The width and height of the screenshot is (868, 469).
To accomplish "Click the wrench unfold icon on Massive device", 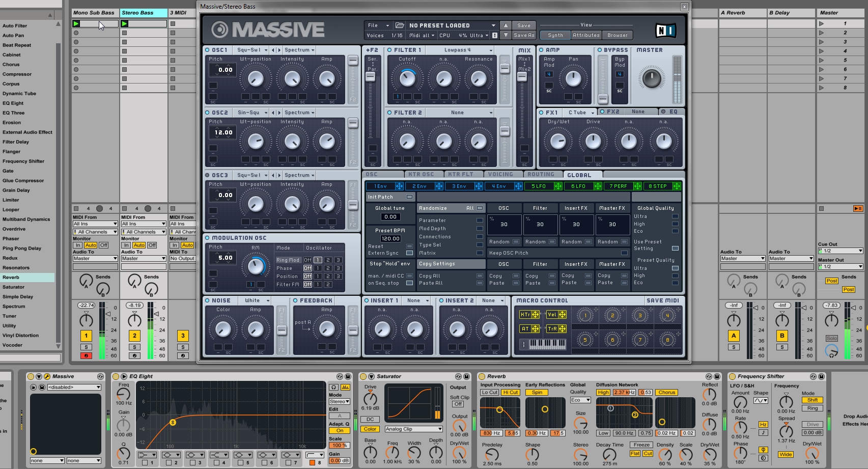I will point(47,376).
